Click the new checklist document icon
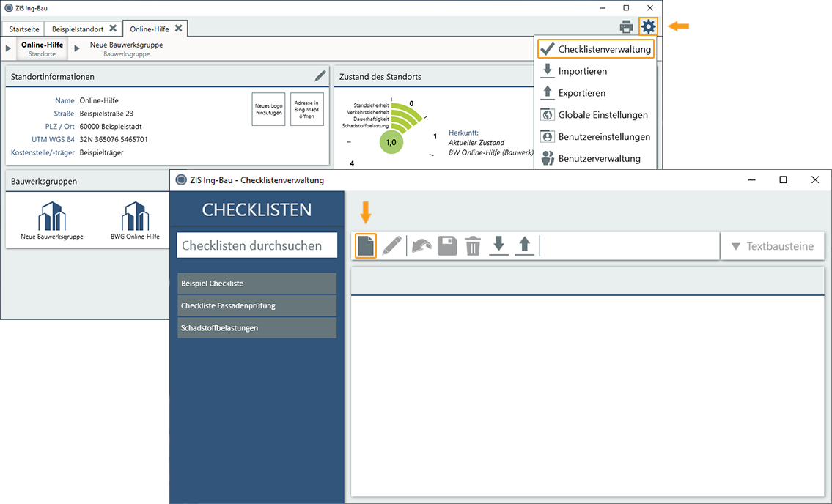832x504 pixels. (366, 245)
